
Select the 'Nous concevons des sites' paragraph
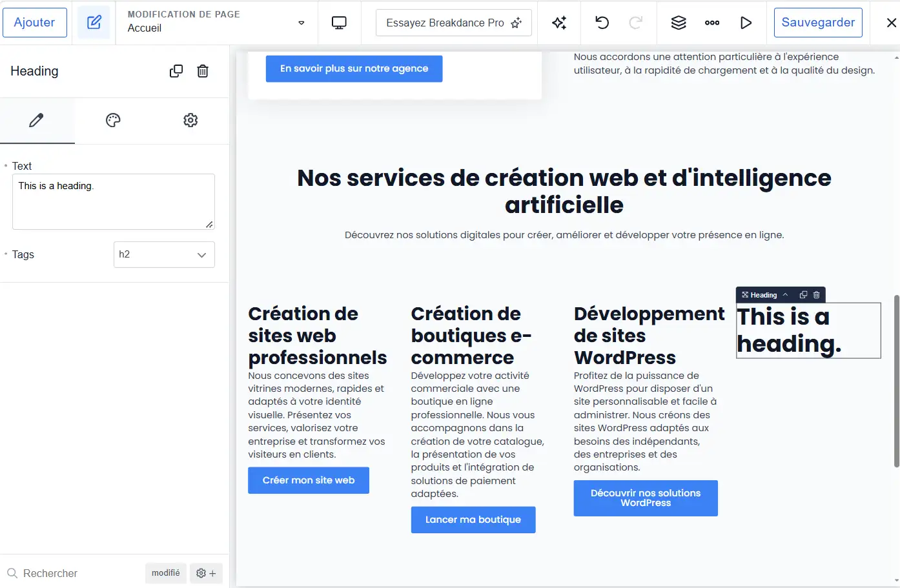[x=318, y=415]
